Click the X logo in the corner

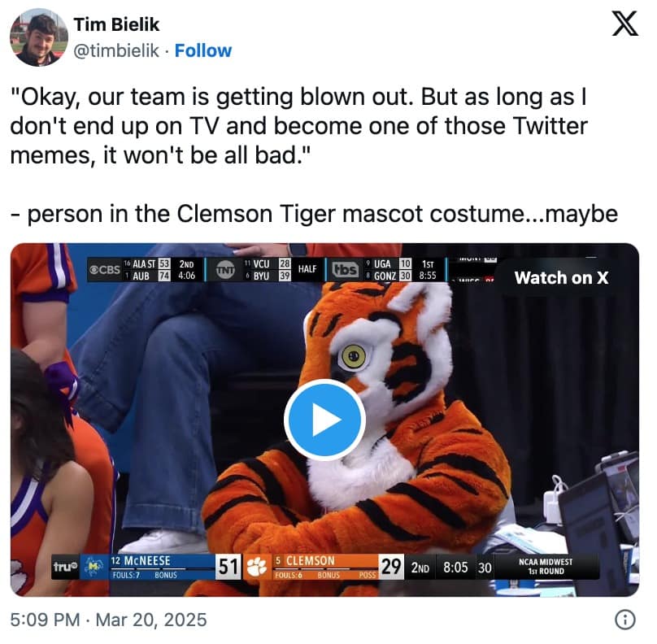pos(624,26)
